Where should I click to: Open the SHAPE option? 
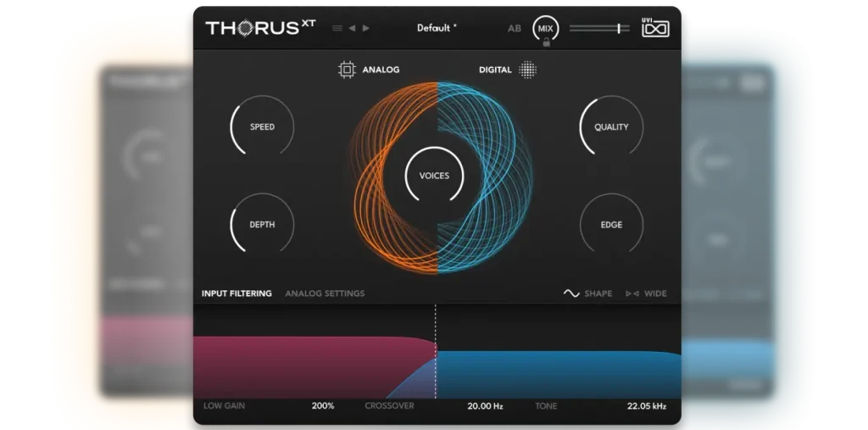point(598,293)
